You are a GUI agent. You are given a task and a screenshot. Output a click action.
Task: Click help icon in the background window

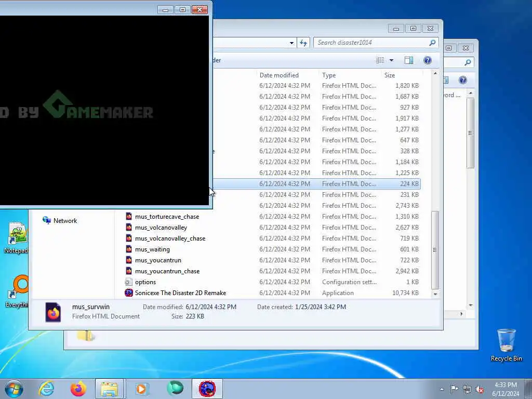coord(462,79)
